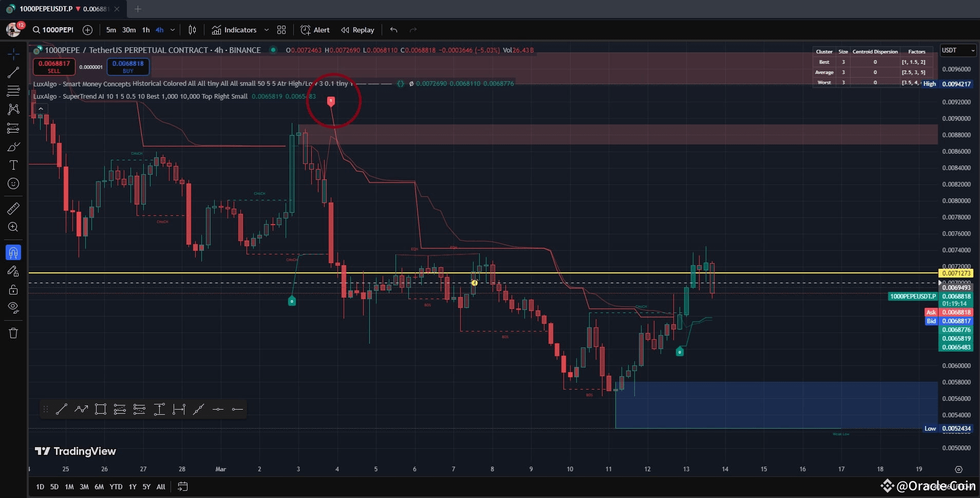
Task: Click the add symbol plus icon
Action: 88,30
